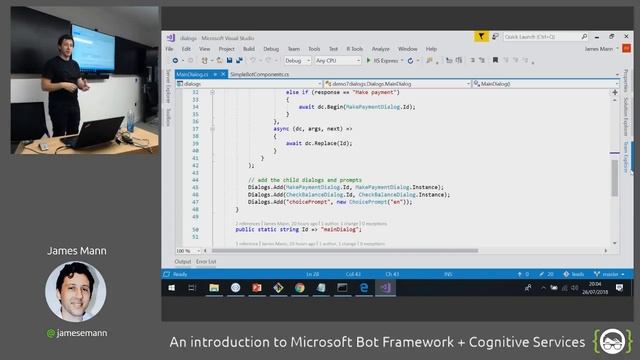Screen dimensions: 640x360
Task: Click the bookmark icon in toolbar
Action: pyautogui.click(x=495, y=60)
